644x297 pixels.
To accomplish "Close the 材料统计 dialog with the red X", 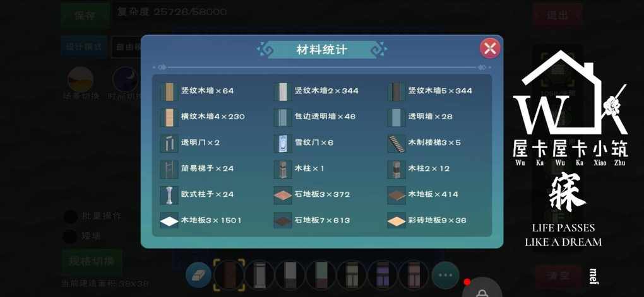I will [489, 49].
